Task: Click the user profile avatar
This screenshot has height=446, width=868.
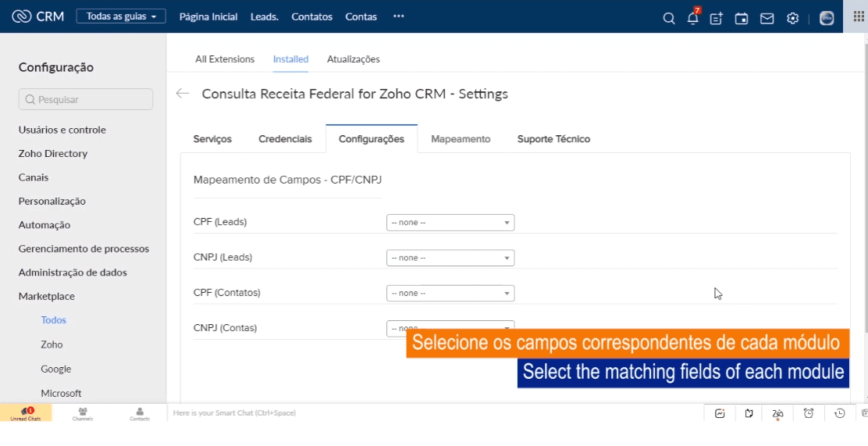Action: [827, 19]
